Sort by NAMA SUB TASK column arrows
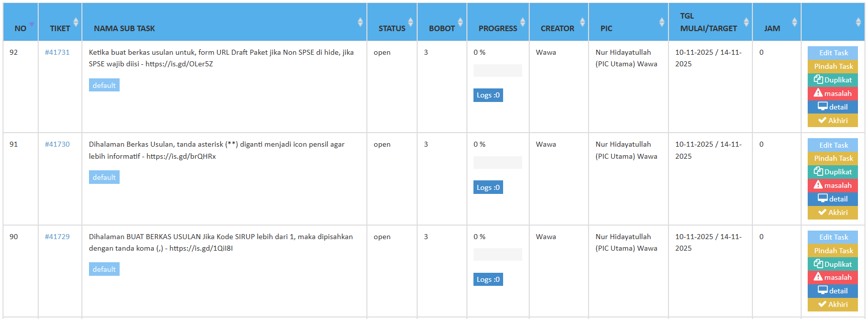 point(360,22)
